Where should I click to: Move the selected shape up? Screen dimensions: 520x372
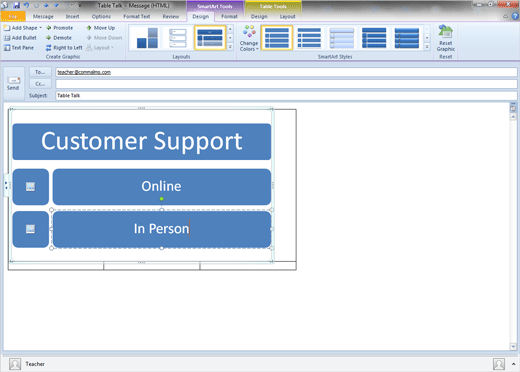tap(101, 28)
